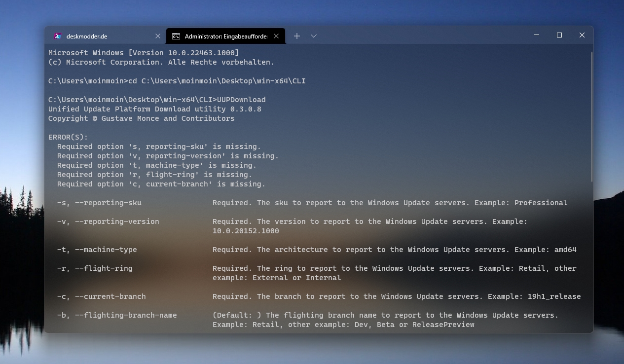Open the new tab profile dropdown chevron
The image size is (624, 364).
point(314,36)
